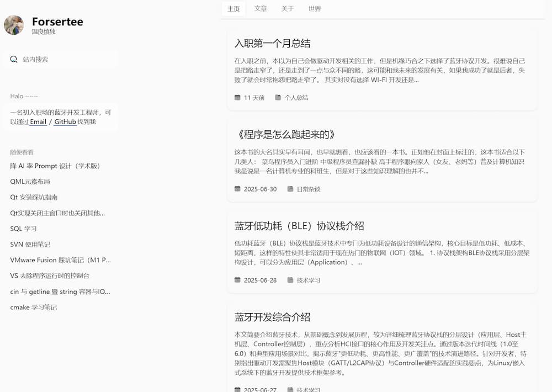Viewport: 552px width, 392px height.
Task: Open the post 入职第一个月总结
Action: [272, 43]
